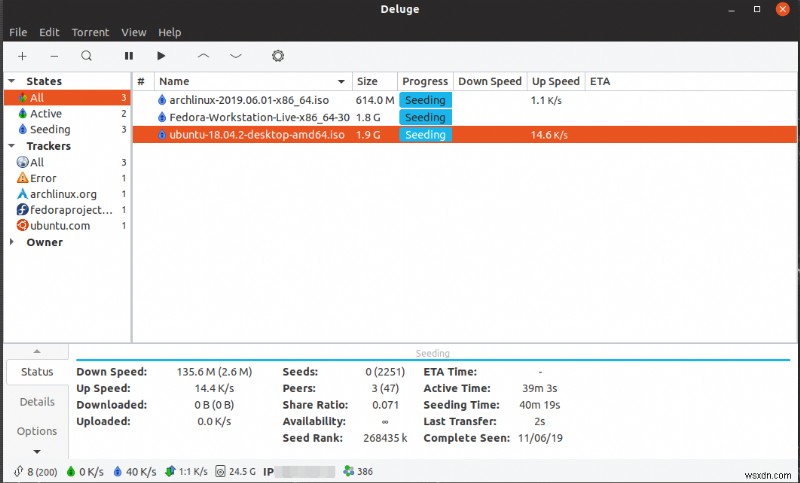Select the archlinux-2019.06.01-x86_64.iso torrent
Image resolution: width=800 pixels, height=483 pixels.
464,100
